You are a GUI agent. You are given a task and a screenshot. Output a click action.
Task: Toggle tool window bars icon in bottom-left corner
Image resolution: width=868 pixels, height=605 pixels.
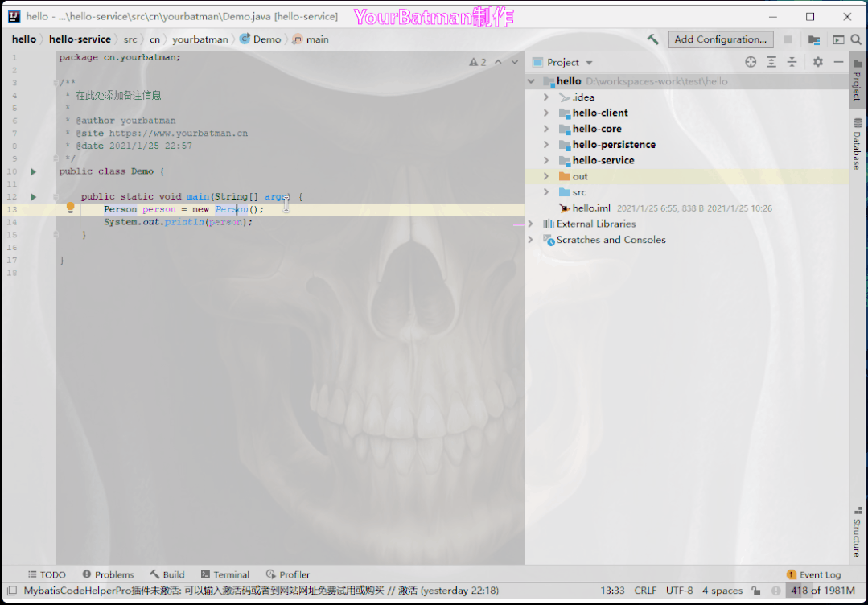pos(11,591)
